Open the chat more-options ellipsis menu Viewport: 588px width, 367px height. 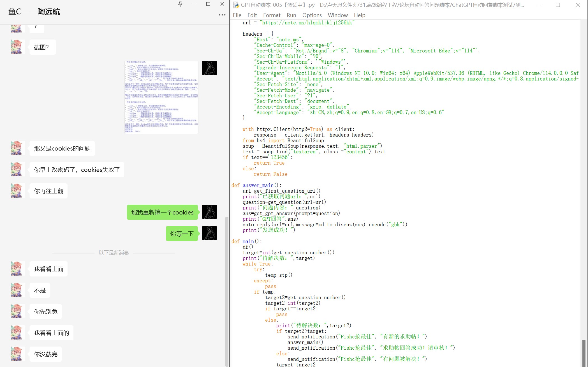click(x=222, y=15)
